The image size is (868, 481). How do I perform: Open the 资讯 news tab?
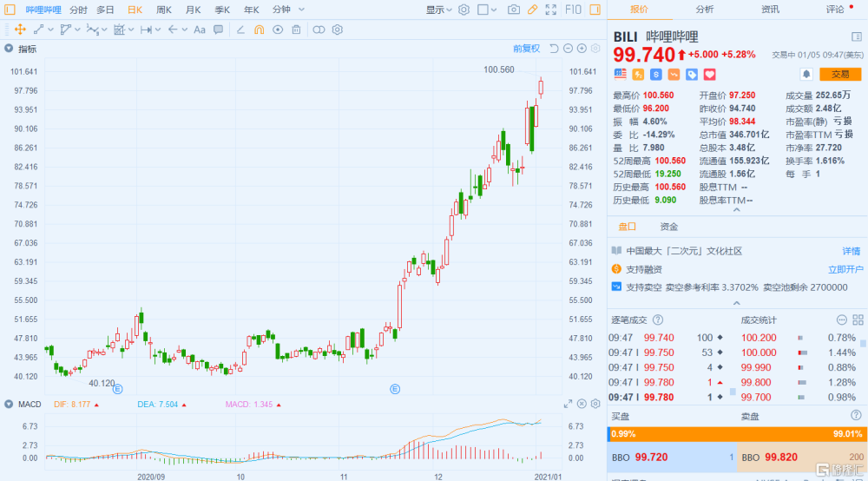770,10
